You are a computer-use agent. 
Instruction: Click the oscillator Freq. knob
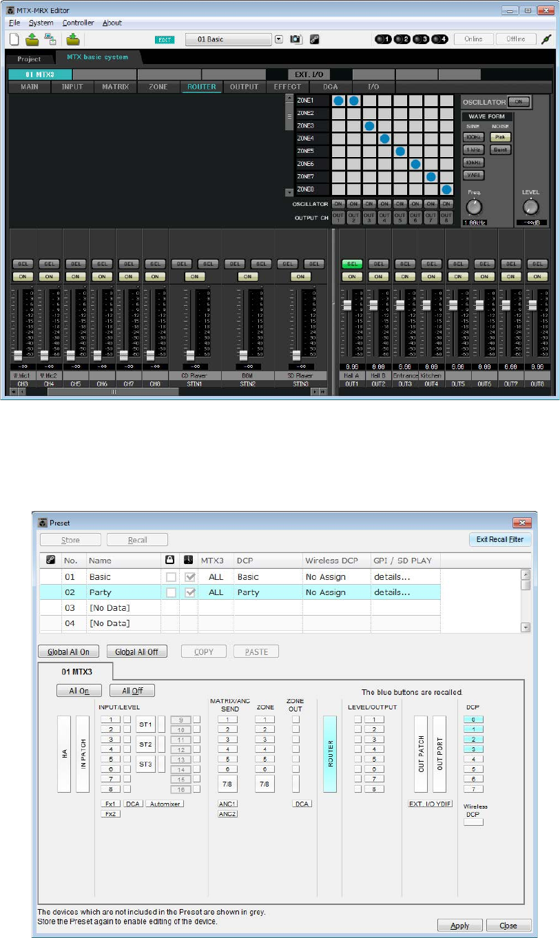pyautogui.click(x=474, y=207)
